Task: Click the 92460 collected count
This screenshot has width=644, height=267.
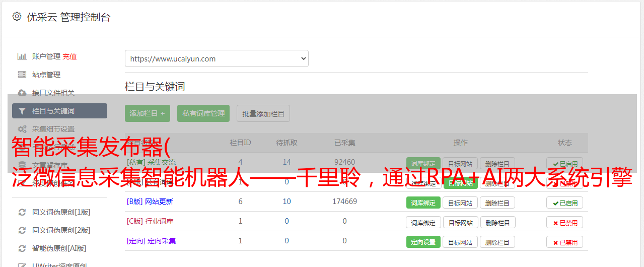Action: (x=345, y=162)
